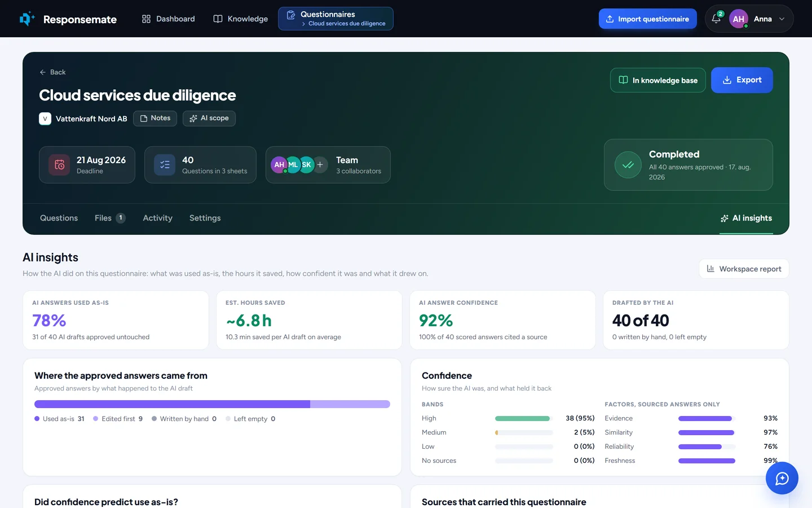Click the 40 of 40 drafted value

pyautogui.click(x=641, y=321)
